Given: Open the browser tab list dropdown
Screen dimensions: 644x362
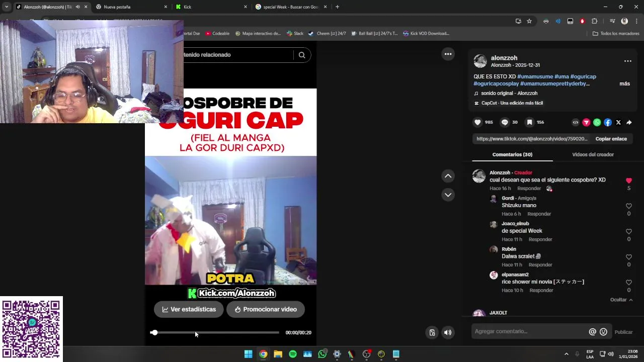Looking at the screenshot, I should click(x=7, y=7).
